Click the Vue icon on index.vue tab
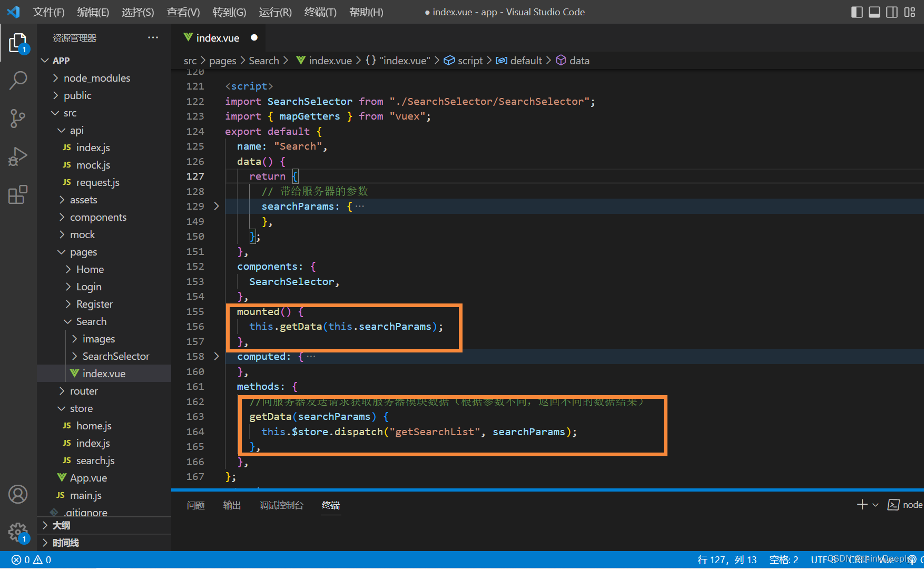 click(x=188, y=37)
